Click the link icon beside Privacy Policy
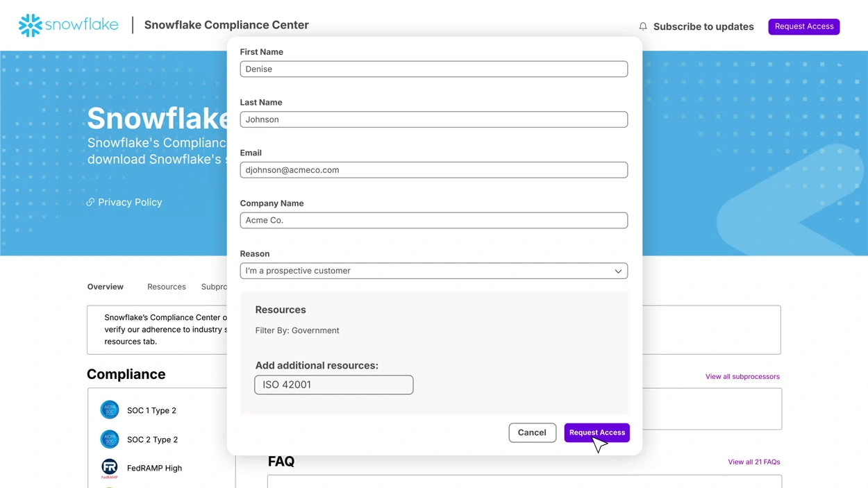 (90, 202)
